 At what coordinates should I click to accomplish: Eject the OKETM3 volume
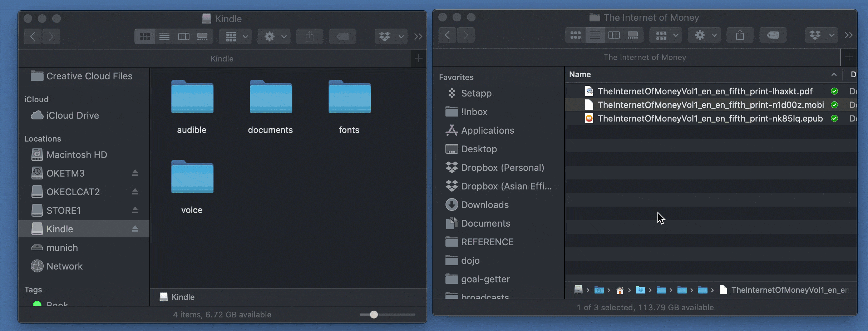[135, 173]
